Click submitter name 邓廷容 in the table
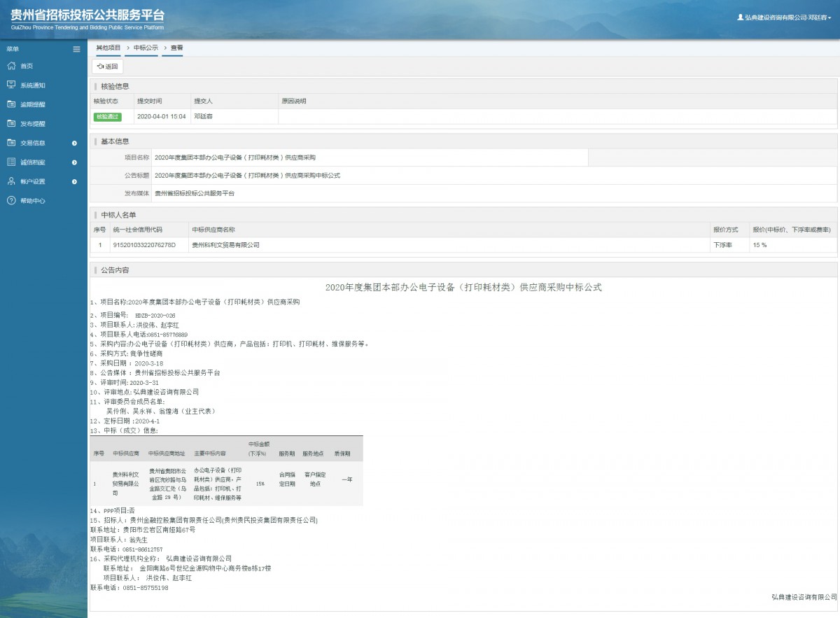This screenshot has width=840, height=618. pyautogui.click(x=204, y=117)
